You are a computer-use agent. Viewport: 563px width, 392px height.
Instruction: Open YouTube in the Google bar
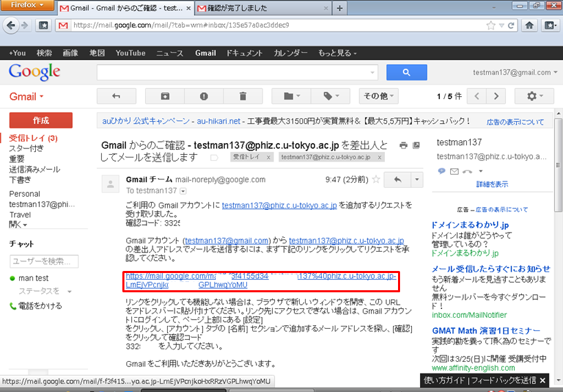[131, 53]
